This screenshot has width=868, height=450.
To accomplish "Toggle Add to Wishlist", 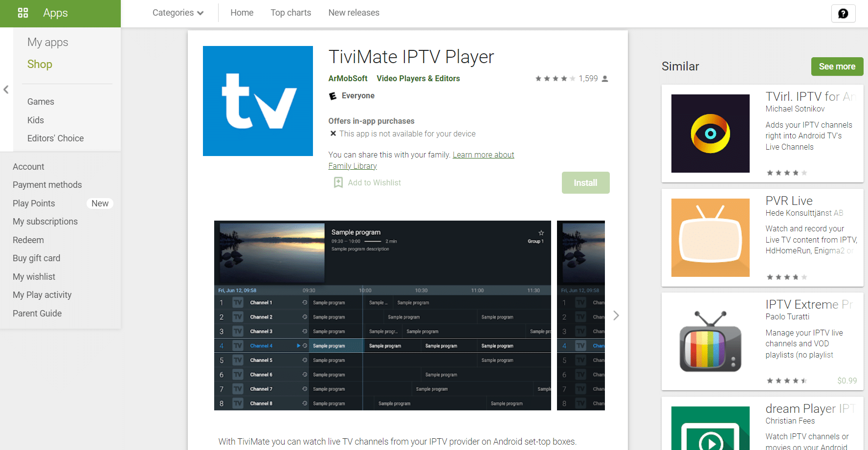I will (x=367, y=182).
